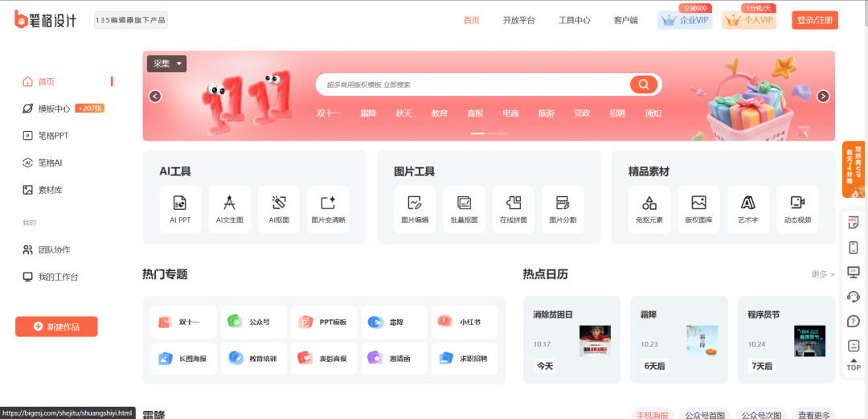Click the 登录/注册 button
The image size is (868, 419).
click(814, 20)
